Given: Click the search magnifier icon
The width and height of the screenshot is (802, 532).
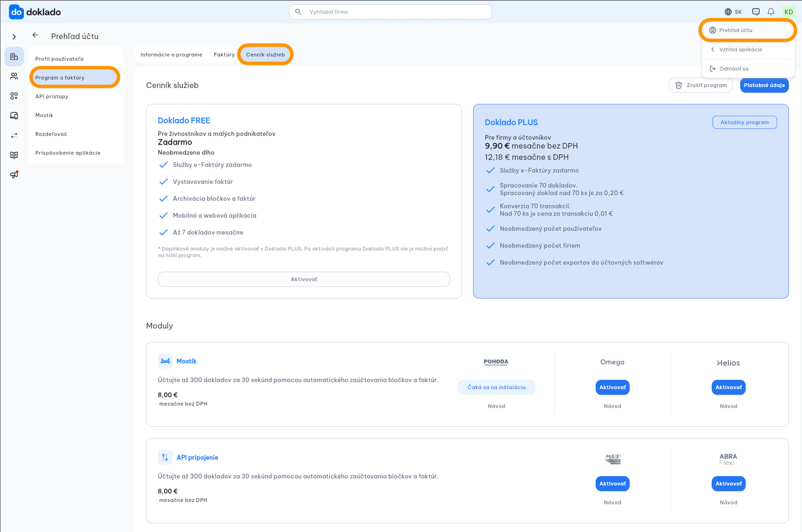Looking at the screenshot, I should click(298, 12).
